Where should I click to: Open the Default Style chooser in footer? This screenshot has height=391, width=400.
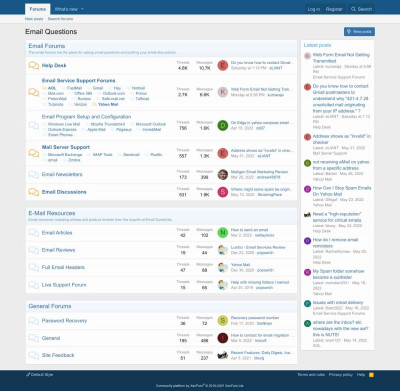click(x=39, y=375)
